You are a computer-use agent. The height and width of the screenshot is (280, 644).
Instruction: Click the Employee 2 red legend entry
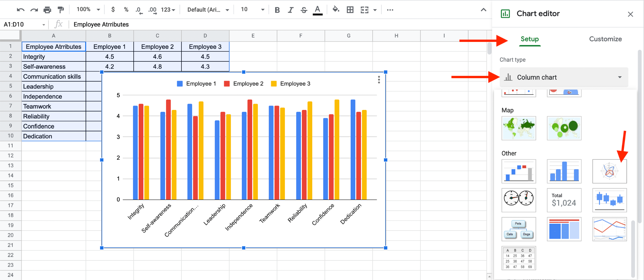[x=243, y=83]
